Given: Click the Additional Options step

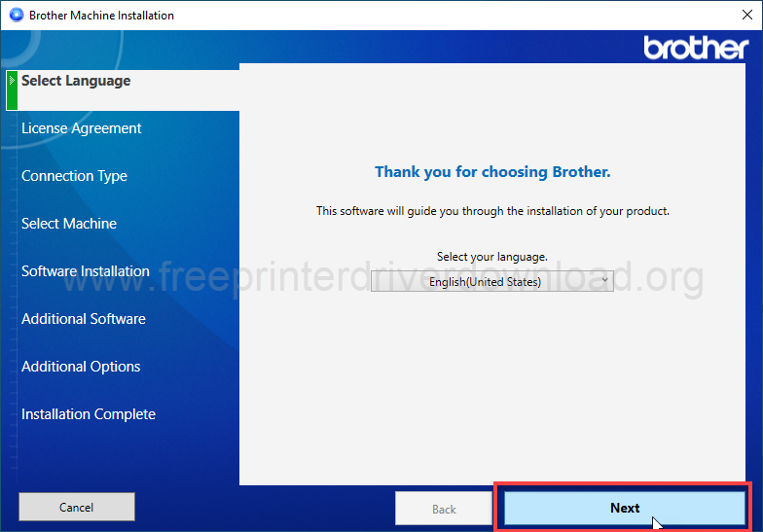Looking at the screenshot, I should point(81,367).
